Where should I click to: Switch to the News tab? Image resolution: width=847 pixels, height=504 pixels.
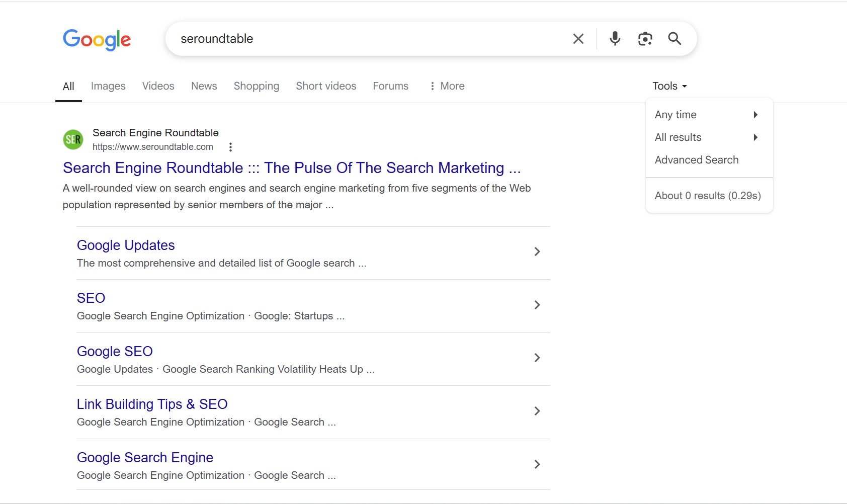point(204,86)
